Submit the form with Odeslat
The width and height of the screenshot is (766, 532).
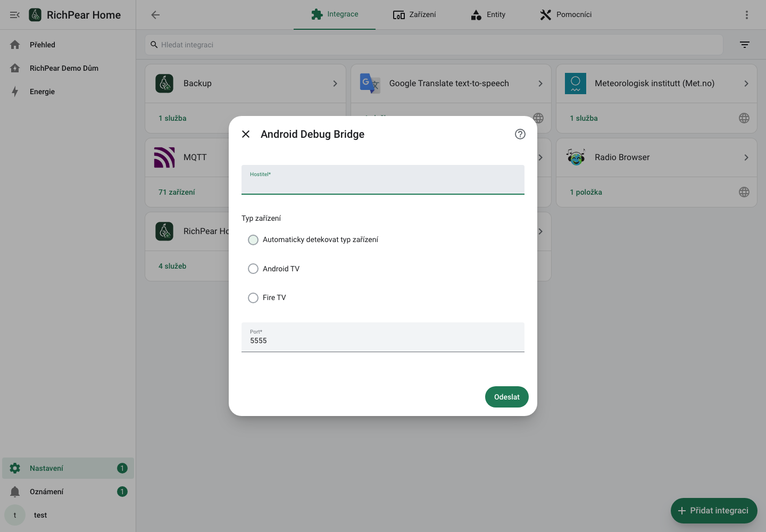point(507,397)
